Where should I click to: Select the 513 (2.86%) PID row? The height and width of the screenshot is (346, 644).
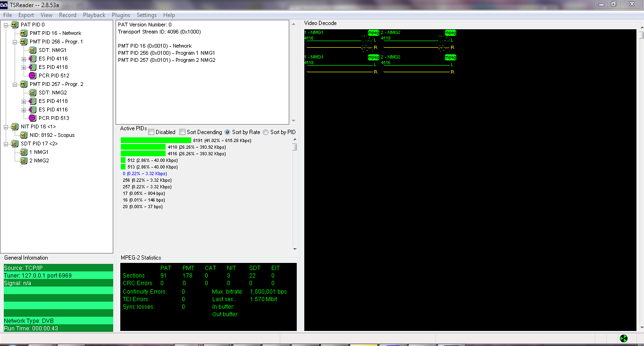tap(149, 167)
